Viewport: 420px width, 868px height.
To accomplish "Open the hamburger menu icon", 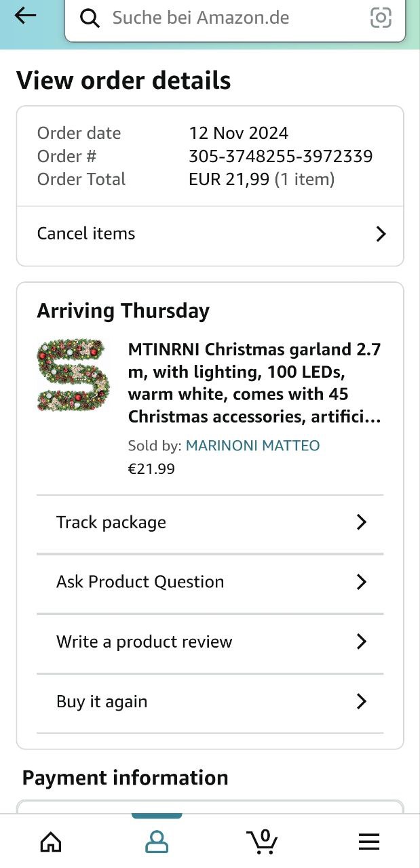I will point(368,842).
